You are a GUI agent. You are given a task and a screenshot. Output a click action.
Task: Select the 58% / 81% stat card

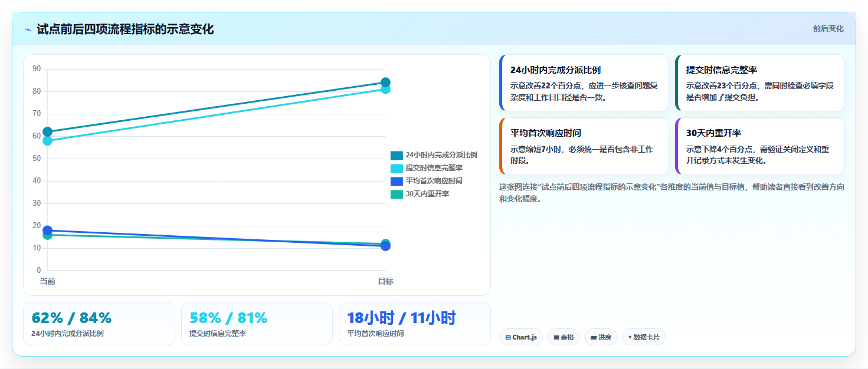click(257, 324)
